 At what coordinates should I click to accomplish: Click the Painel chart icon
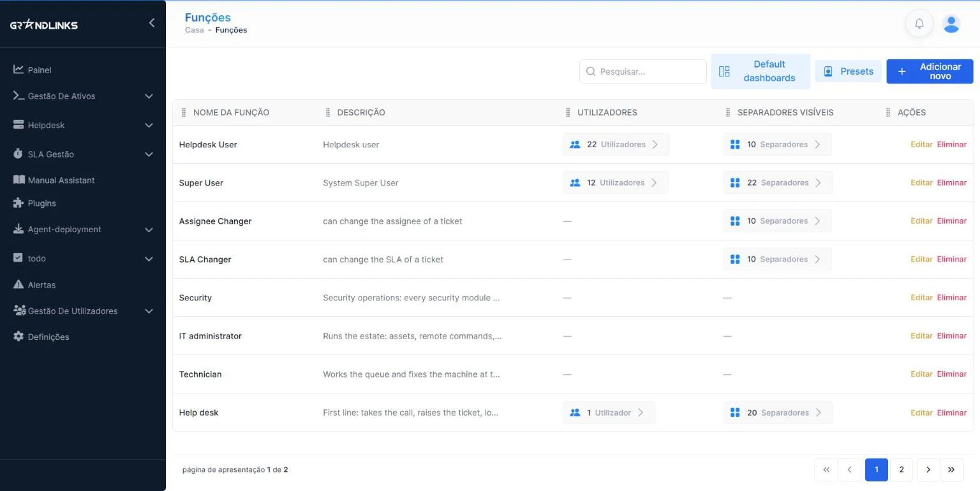point(19,70)
